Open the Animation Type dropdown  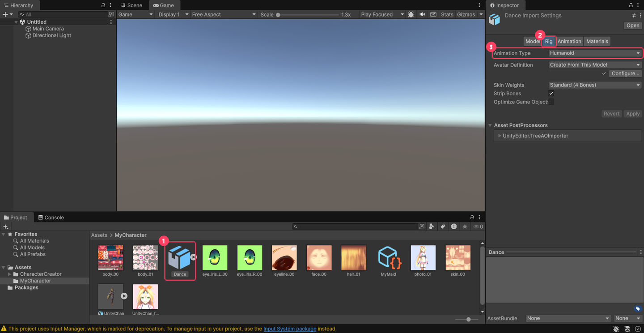click(595, 53)
